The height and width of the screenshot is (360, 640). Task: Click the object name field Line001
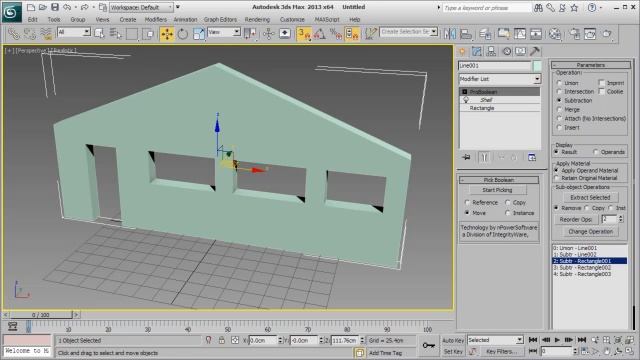(x=494, y=65)
